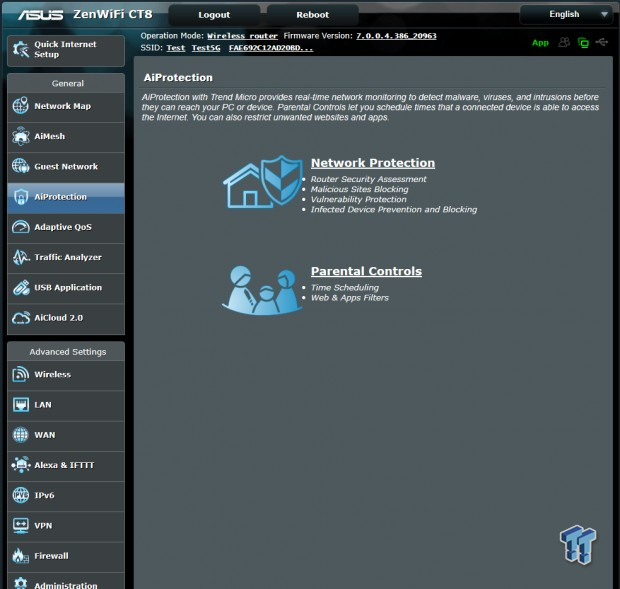Go to the Firewall settings page
Viewport: 620px width, 589px height.
(x=66, y=556)
